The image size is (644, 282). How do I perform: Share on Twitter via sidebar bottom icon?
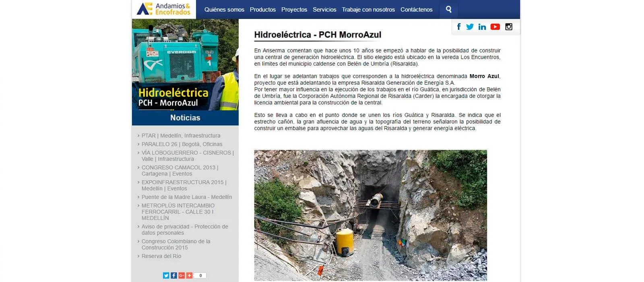point(166,276)
